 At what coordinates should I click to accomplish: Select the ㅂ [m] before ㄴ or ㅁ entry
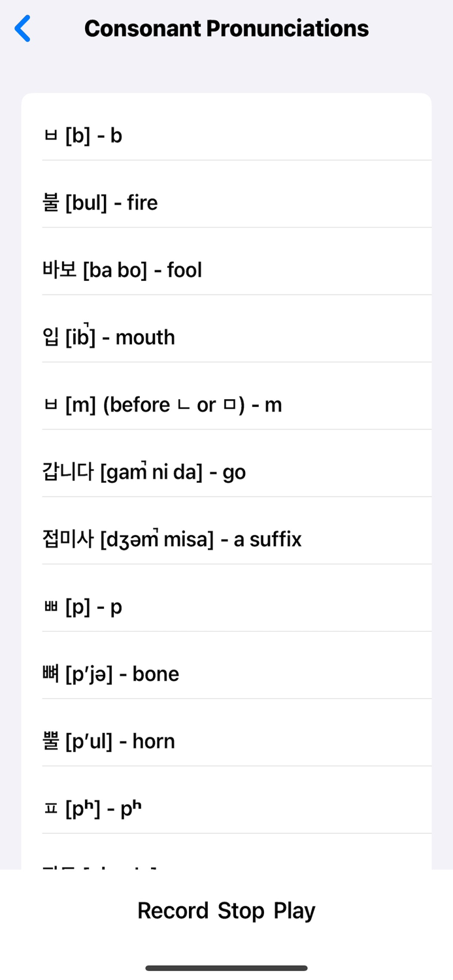tap(226, 404)
